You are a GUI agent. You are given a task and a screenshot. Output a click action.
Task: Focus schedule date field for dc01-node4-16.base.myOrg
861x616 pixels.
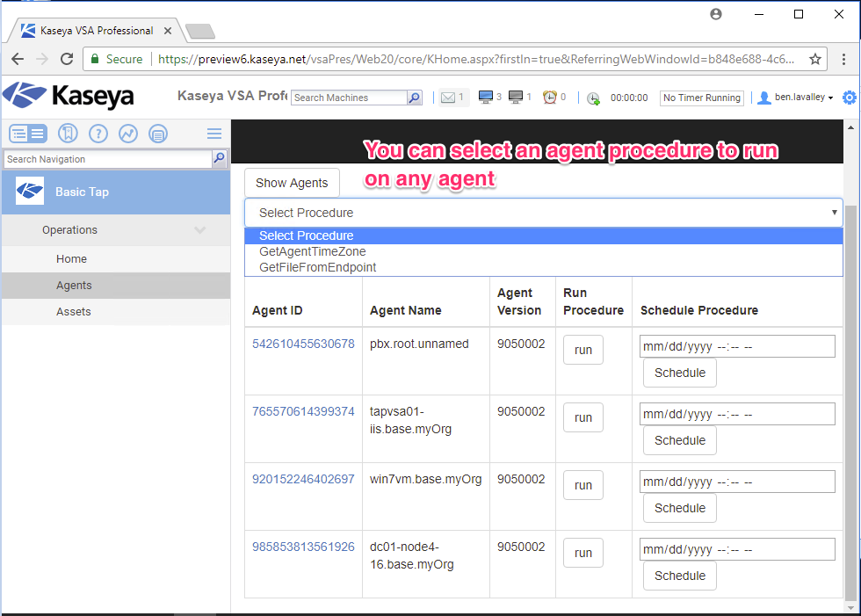737,549
